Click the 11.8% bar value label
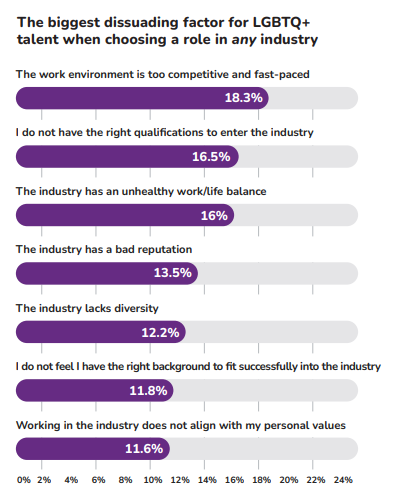This screenshot has width=400, height=499. pos(148,390)
